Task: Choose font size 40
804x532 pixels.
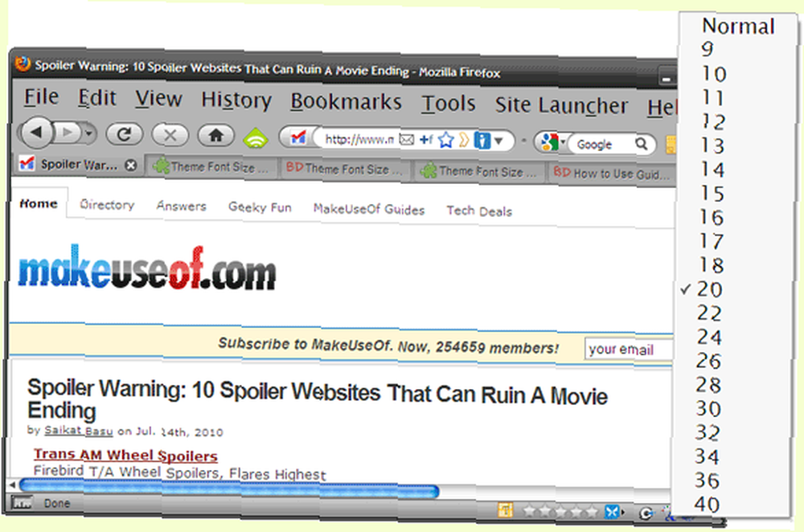Action: tap(707, 505)
